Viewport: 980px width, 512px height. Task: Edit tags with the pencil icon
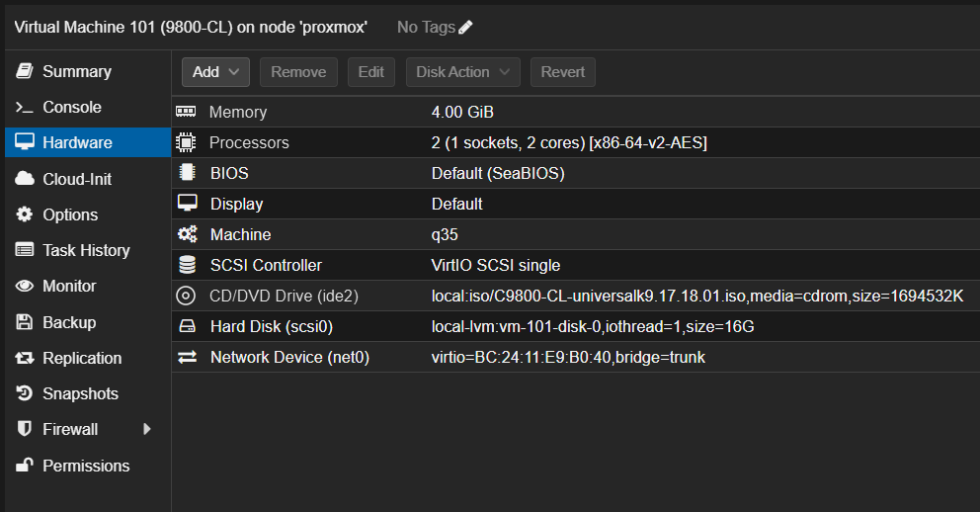click(465, 28)
